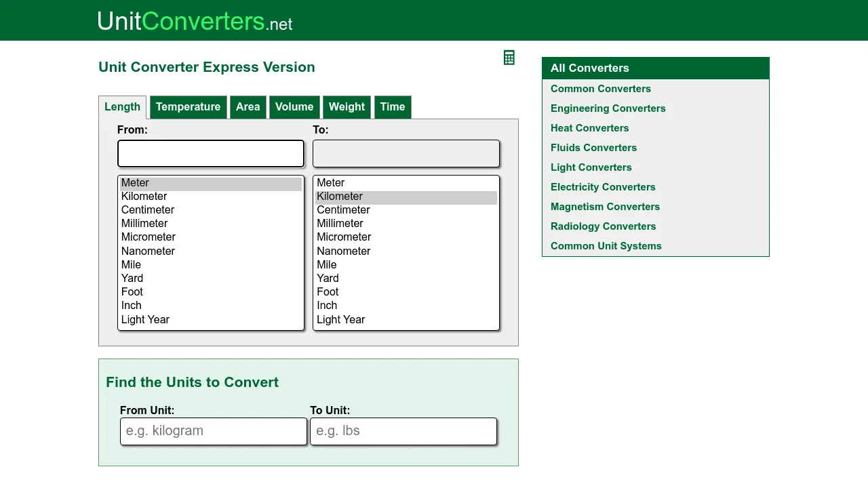
Task: Choose Mile in the From list
Action: pos(132,265)
